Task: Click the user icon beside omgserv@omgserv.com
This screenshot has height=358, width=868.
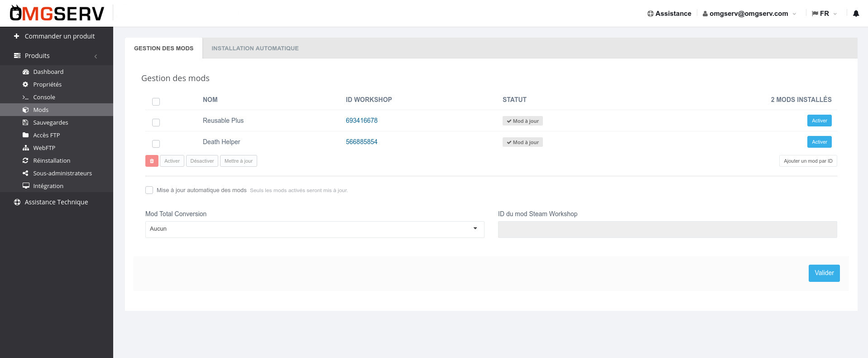Action: click(705, 14)
